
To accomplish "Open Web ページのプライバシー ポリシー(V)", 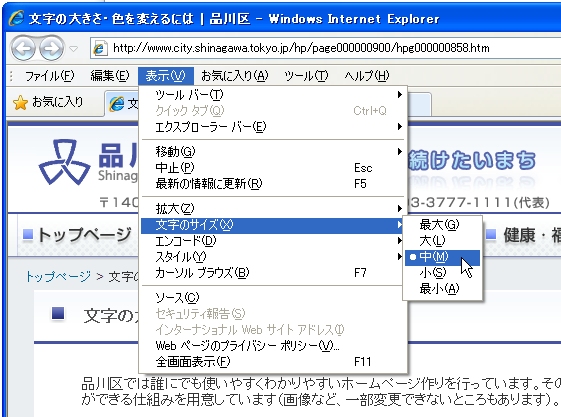I will point(273,346).
